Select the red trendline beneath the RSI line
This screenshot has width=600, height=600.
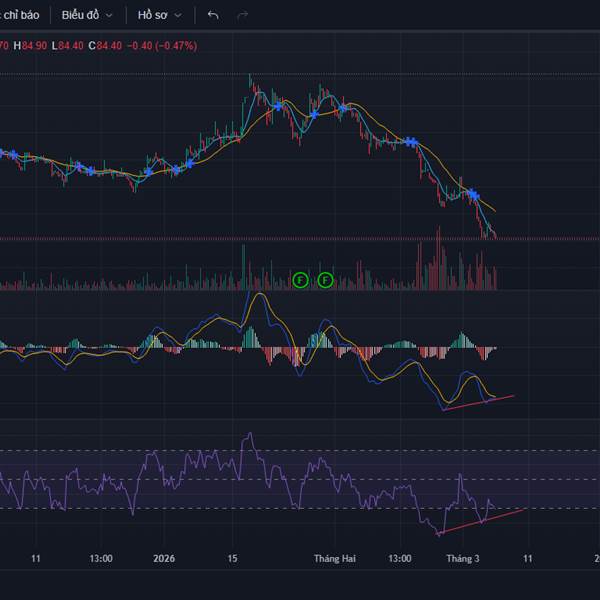(482, 522)
